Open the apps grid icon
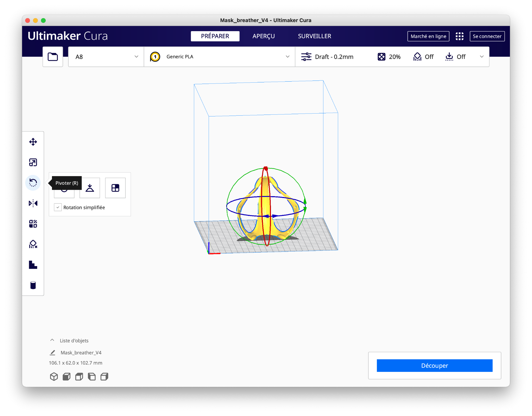Image resolution: width=532 pixels, height=416 pixels. click(x=459, y=36)
